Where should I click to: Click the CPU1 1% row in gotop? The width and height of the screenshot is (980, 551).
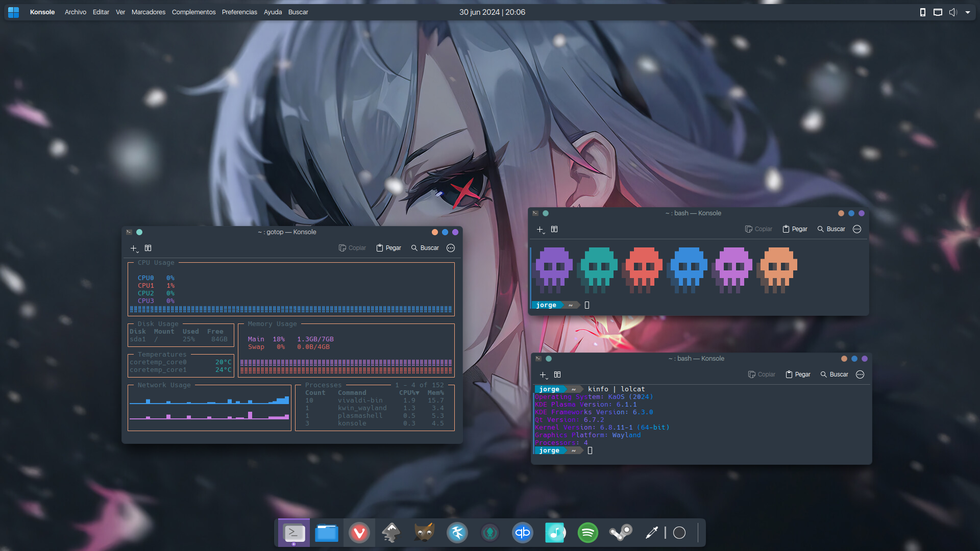[x=156, y=286]
